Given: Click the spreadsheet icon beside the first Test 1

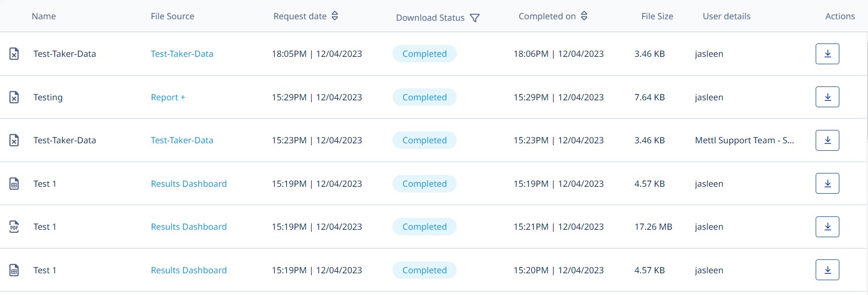Looking at the screenshot, I should [14, 183].
